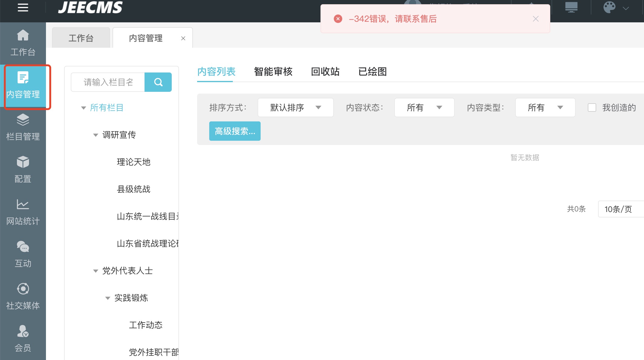The image size is (644, 360).
Task: Toggle the hamburger menu icon
Action: (x=23, y=8)
